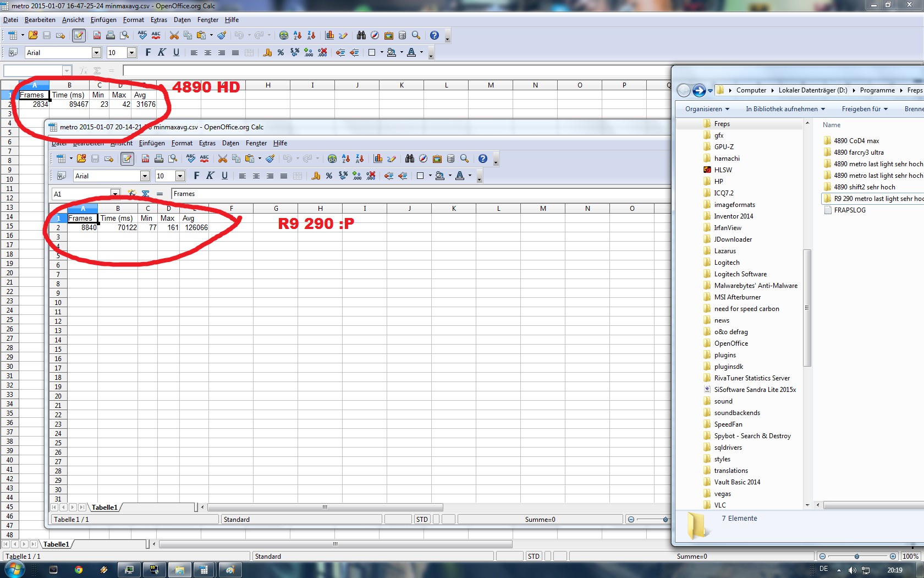Open OpenOffice Help in front Calc window
Screen dimensions: 924x578
click(483, 159)
